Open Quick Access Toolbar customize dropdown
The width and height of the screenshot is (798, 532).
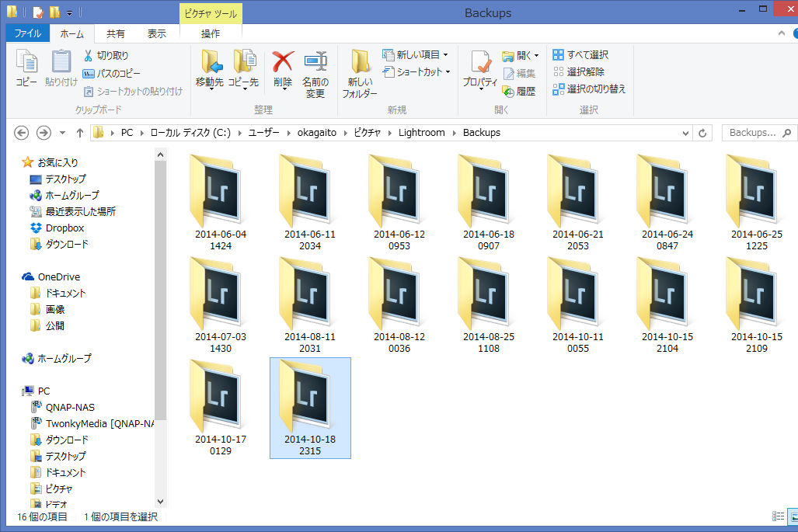(70, 12)
